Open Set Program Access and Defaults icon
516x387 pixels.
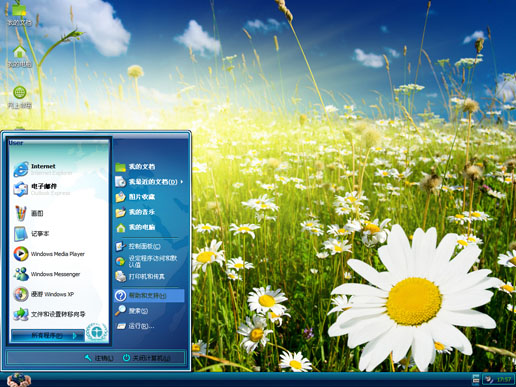pos(120,261)
